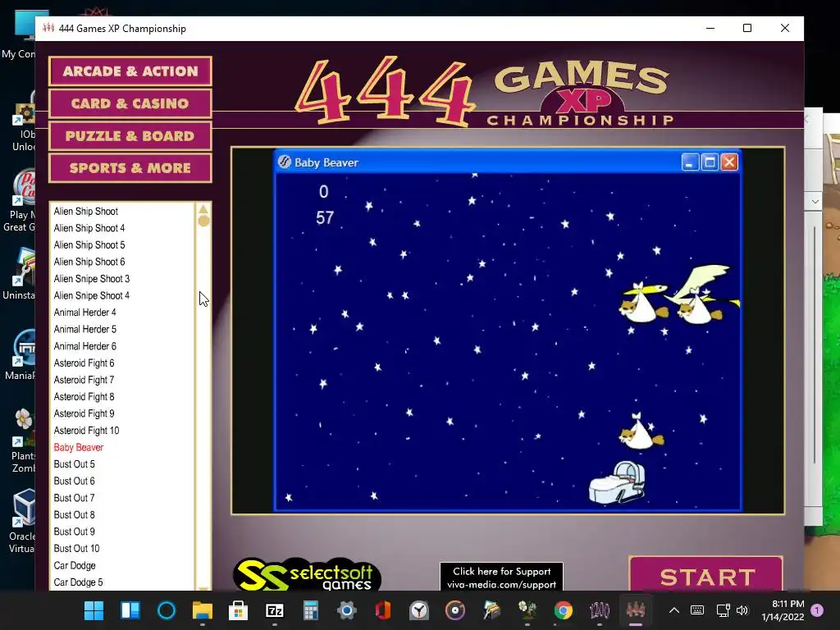
Task: Open the Puzzle & Board category
Action: [130, 135]
